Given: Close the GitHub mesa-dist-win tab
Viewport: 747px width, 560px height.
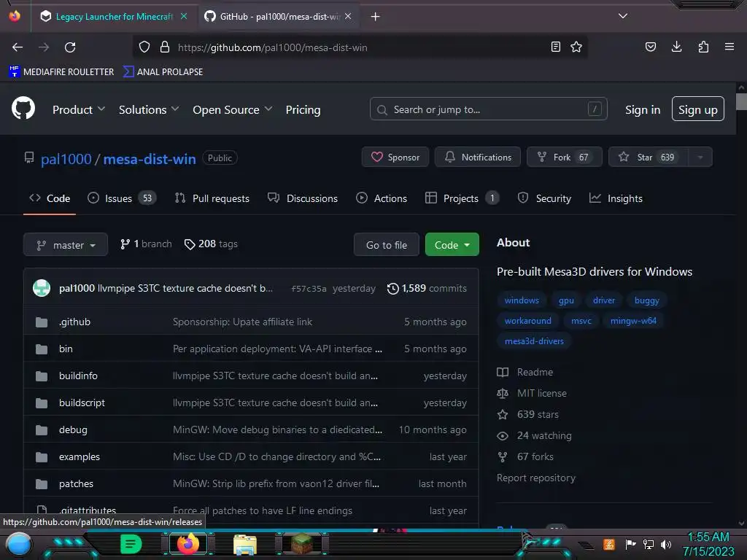Looking at the screenshot, I should point(348,16).
